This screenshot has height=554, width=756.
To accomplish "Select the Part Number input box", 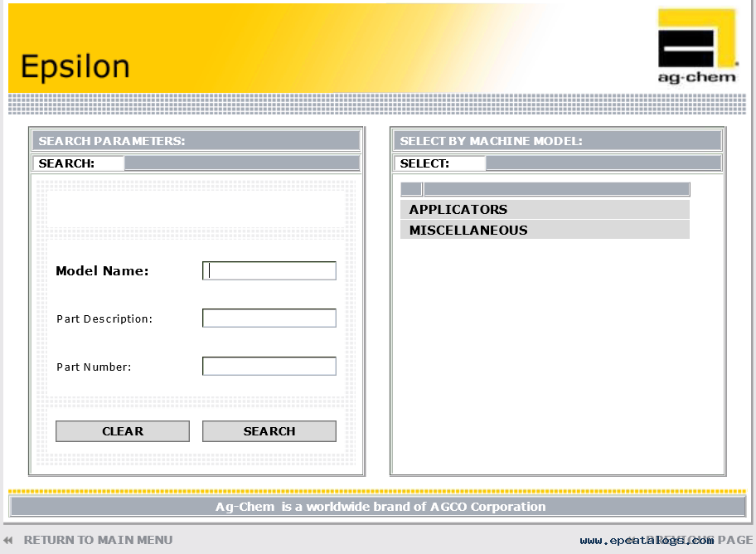I will 269,367.
